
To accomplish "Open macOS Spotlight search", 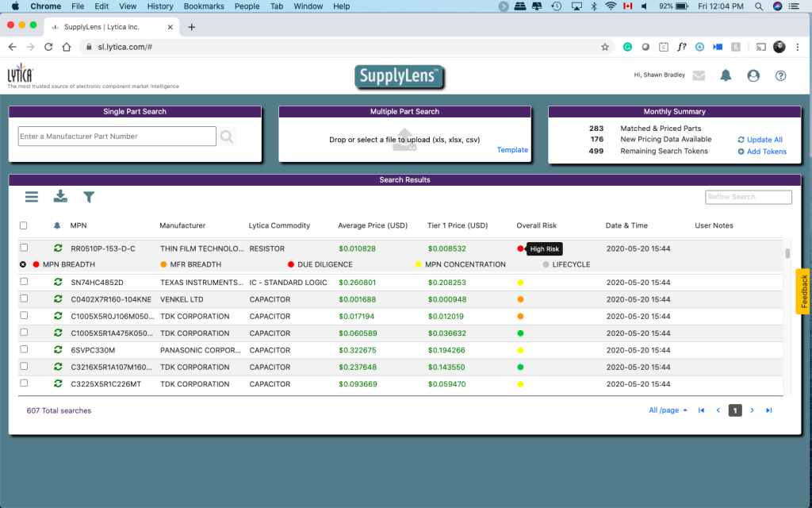I will 759,6.
